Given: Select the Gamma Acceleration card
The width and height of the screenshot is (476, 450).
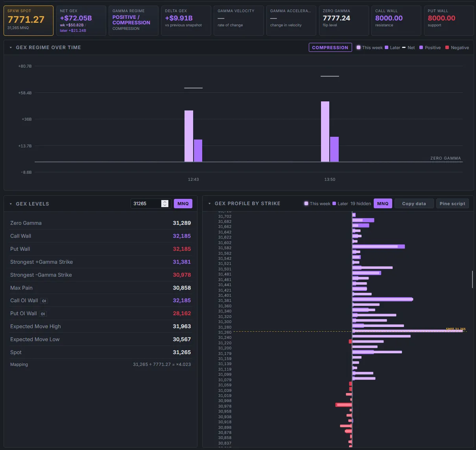Looking at the screenshot, I should point(291,20).
